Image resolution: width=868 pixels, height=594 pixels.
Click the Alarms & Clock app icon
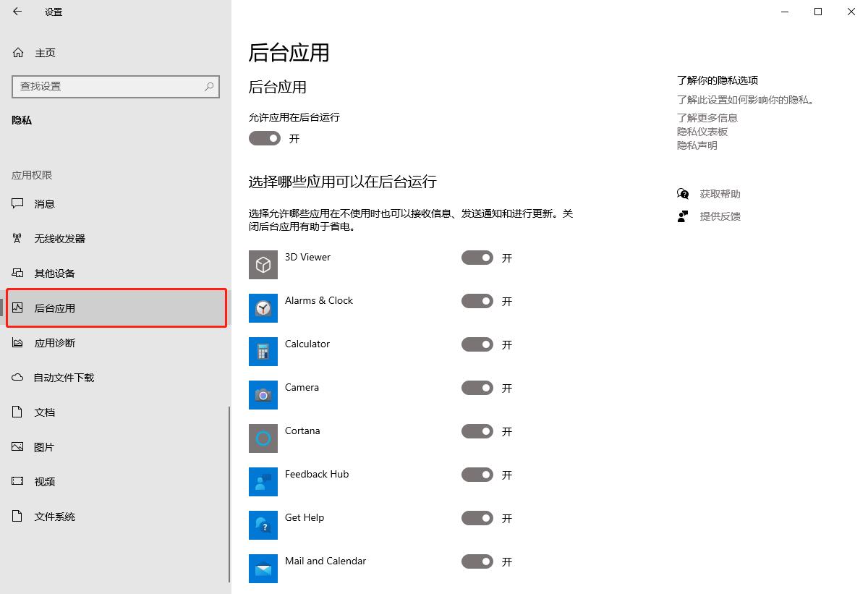click(x=263, y=307)
